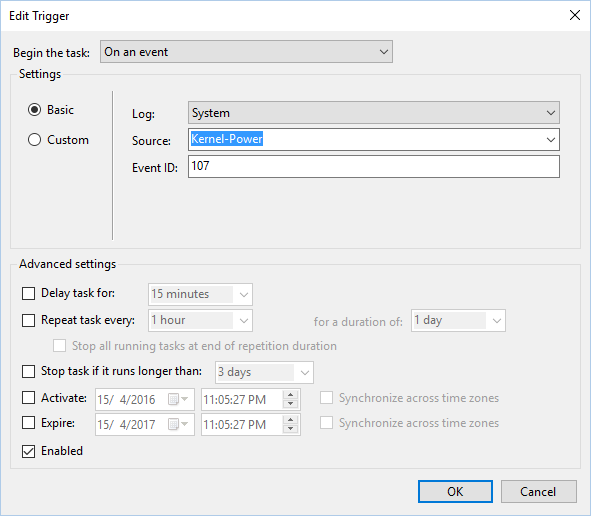
Task: Enable the Delay task for checkbox
Action: pyautogui.click(x=29, y=293)
